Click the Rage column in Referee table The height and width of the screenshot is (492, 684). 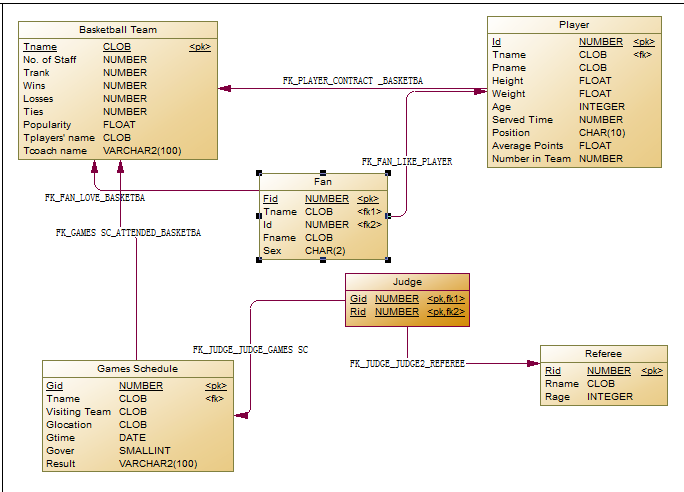click(x=557, y=397)
